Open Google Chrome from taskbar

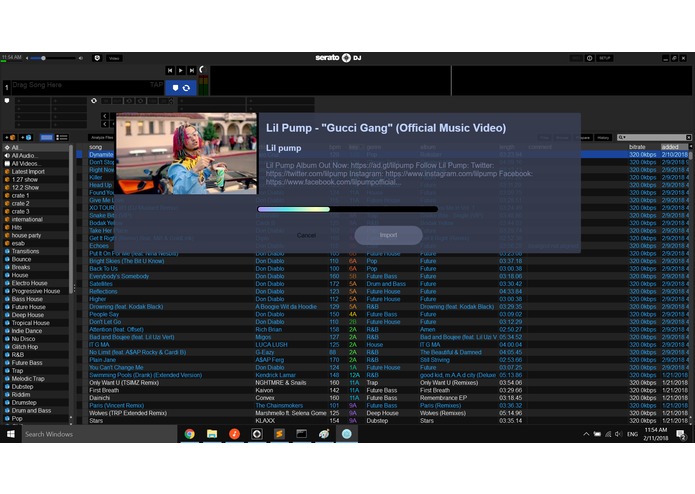pos(190,434)
